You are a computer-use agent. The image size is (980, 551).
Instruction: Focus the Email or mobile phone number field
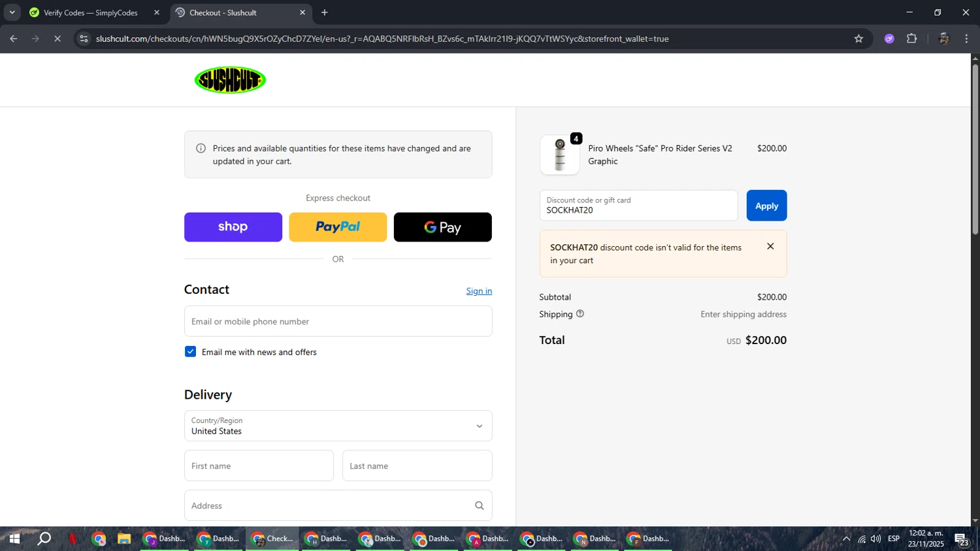point(338,321)
